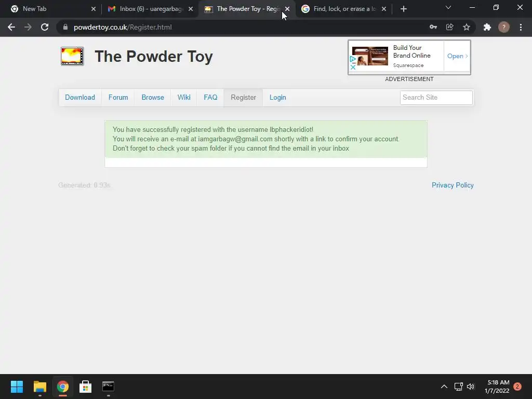Image resolution: width=532 pixels, height=399 pixels.
Task: Click The Powder Toy title heading
Action: click(154, 56)
